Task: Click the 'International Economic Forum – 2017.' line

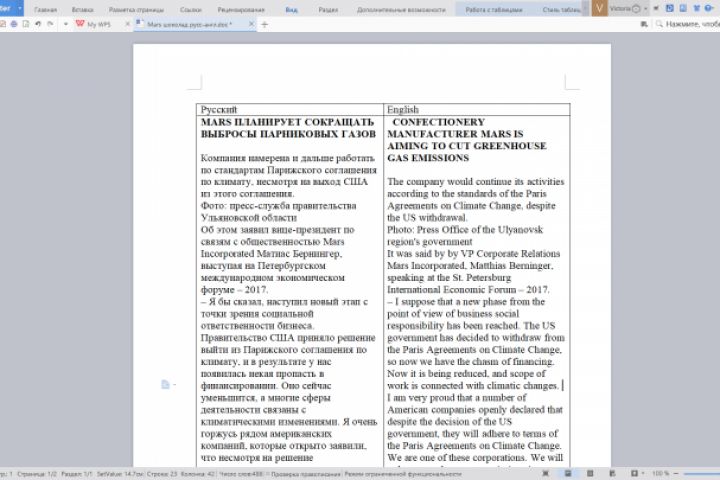Action: tap(468, 289)
